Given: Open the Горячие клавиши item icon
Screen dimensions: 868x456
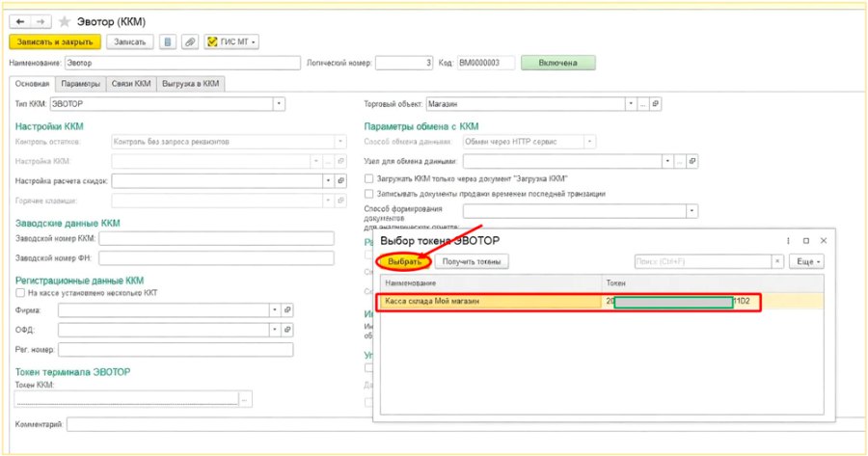Looking at the screenshot, I should click(x=341, y=200).
